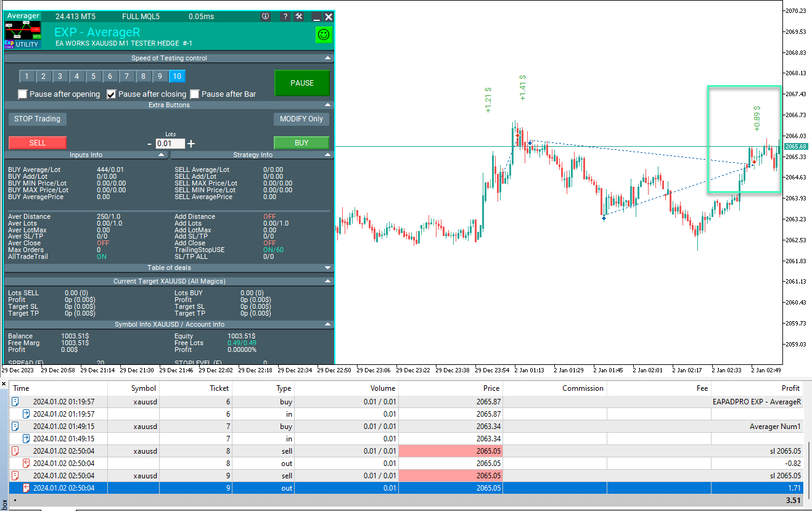
Task: Click the plus icon beside Lots field
Action: click(191, 144)
